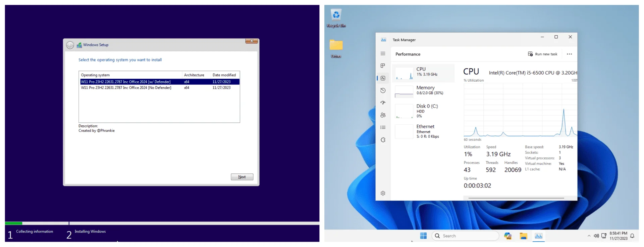Click Run new task button
This screenshot has height=247, width=644.
pos(543,54)
